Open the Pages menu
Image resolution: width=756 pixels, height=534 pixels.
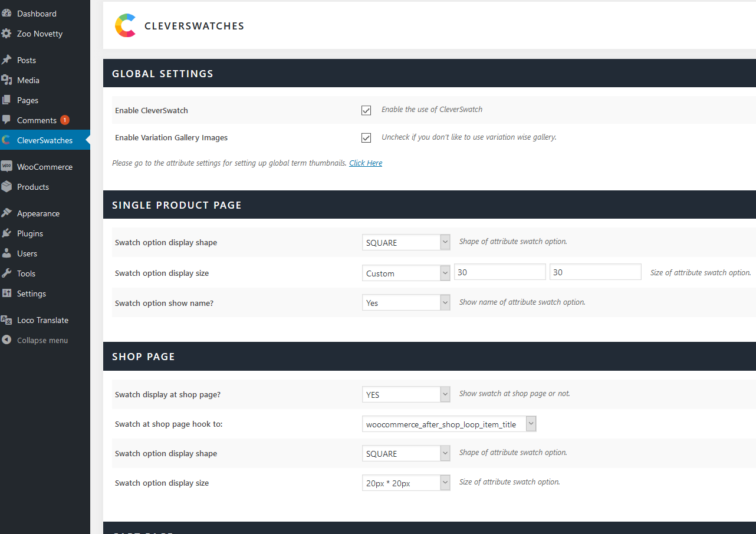(x=28, y=100)
